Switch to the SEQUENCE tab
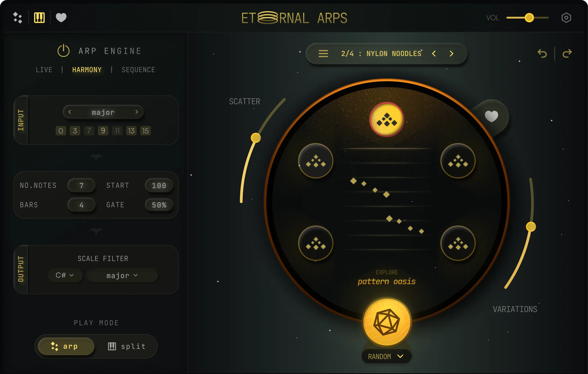This screenshot has height=374, width=588. tap(138, 70)
